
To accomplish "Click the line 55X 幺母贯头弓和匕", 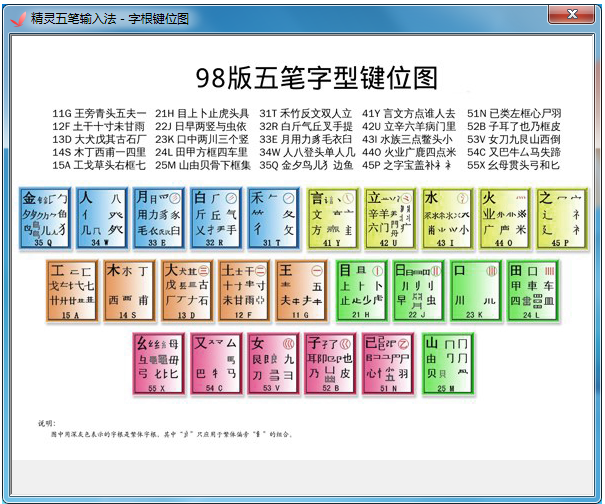I will (514, 165).
